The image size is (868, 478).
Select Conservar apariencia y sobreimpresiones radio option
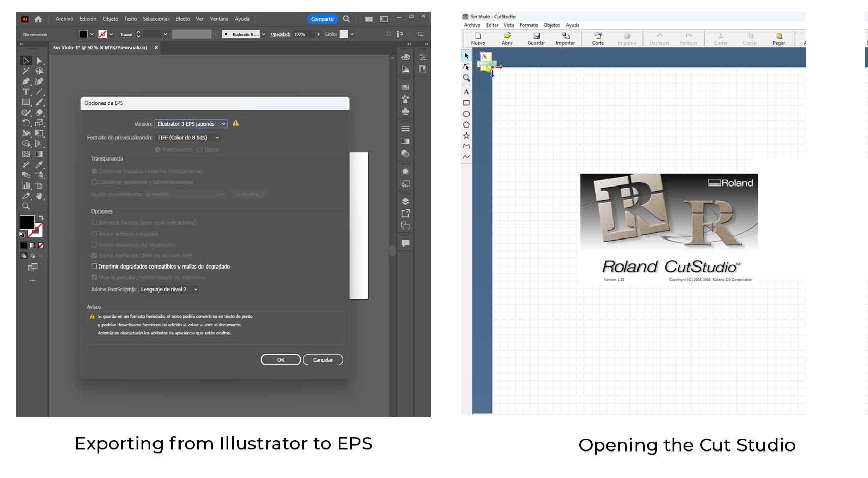pos(94,182)
